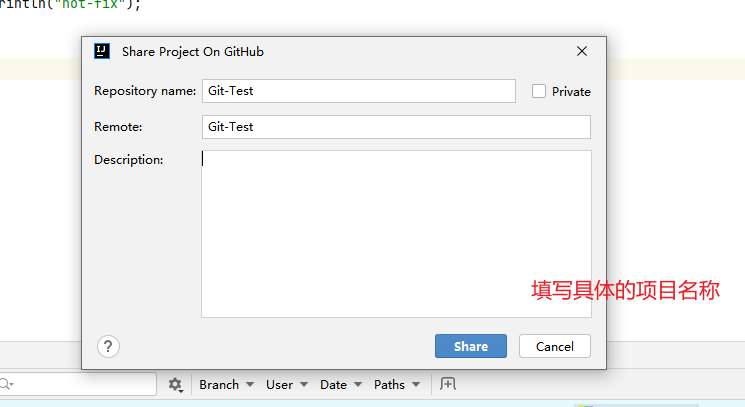The height and width of the screenshot is (407, 745).
Task: Click the IntelliJ IDEA logo icon
Action: coord(102,51)
